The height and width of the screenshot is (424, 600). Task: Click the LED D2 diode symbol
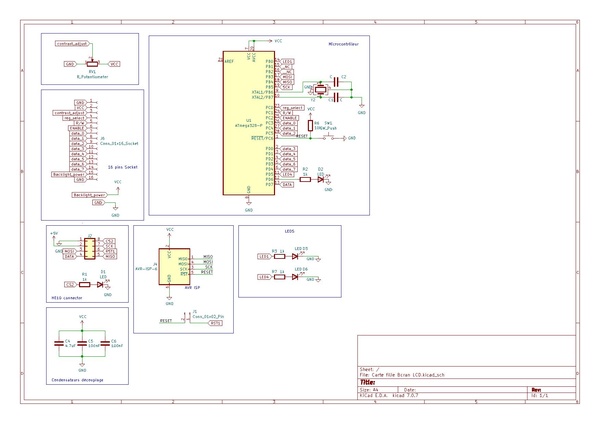[x=321, y=177]
